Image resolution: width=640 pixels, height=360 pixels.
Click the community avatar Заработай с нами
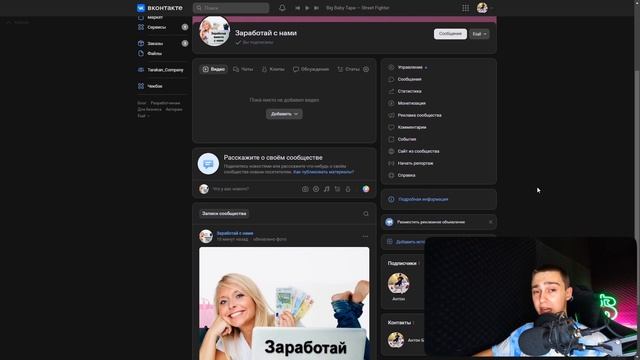point(214,31)
